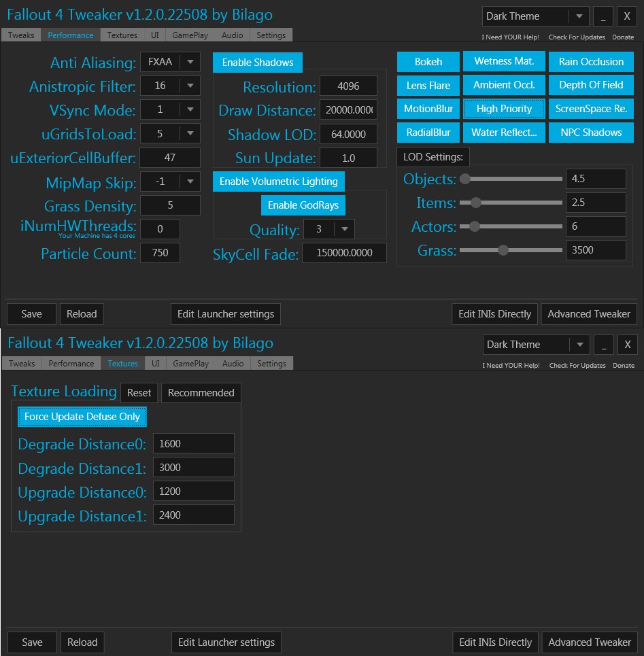Image resolution: width=644 pixels, height=656 pixels.
Task: Click the Particle Count input field
Action: (160, 253)
